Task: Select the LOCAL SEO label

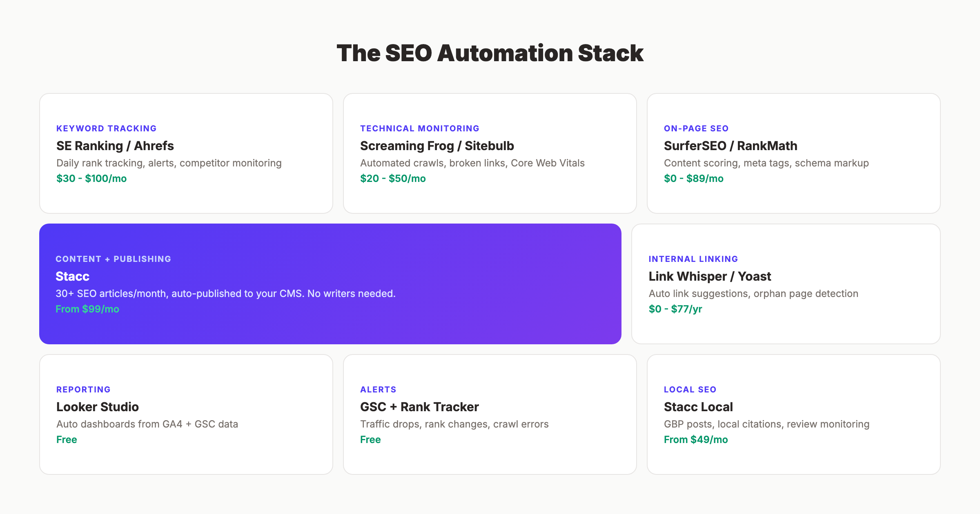Action: coord(690,389)
